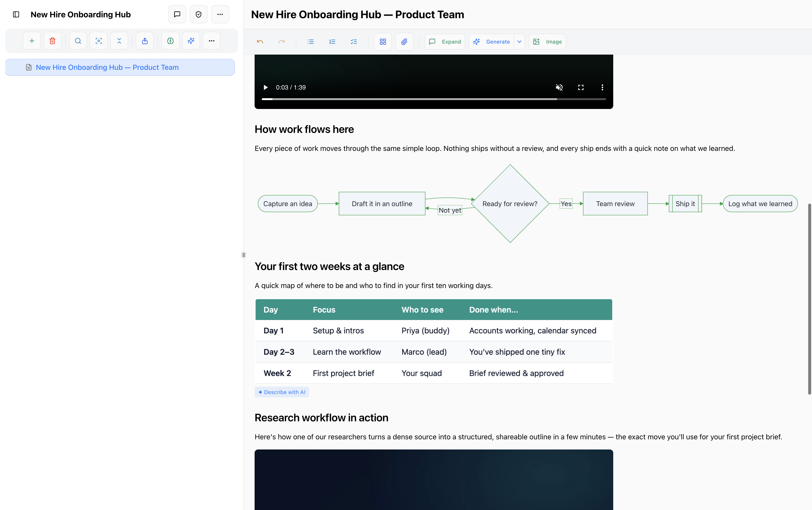This screenshot has height=510, width=812.
Task: Click the red trash delete icon
Action: [52, 41]
